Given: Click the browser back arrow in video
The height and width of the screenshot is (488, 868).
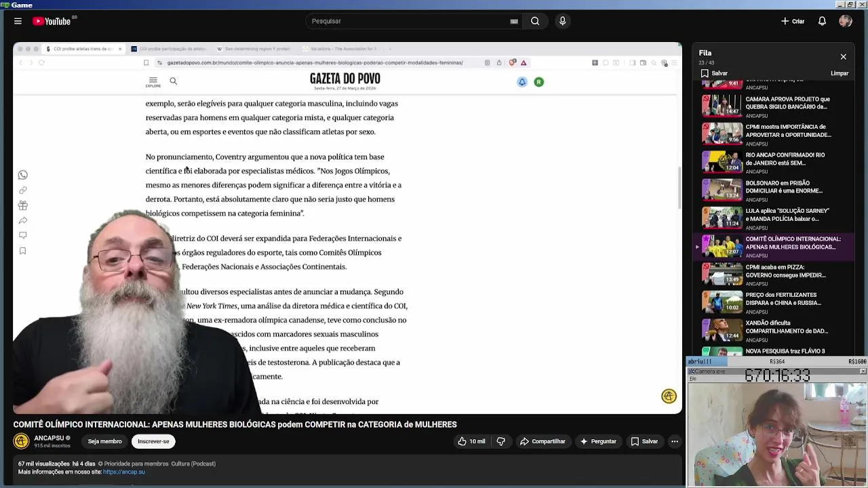Looking at the screenshot, I should tap(20, 62).
